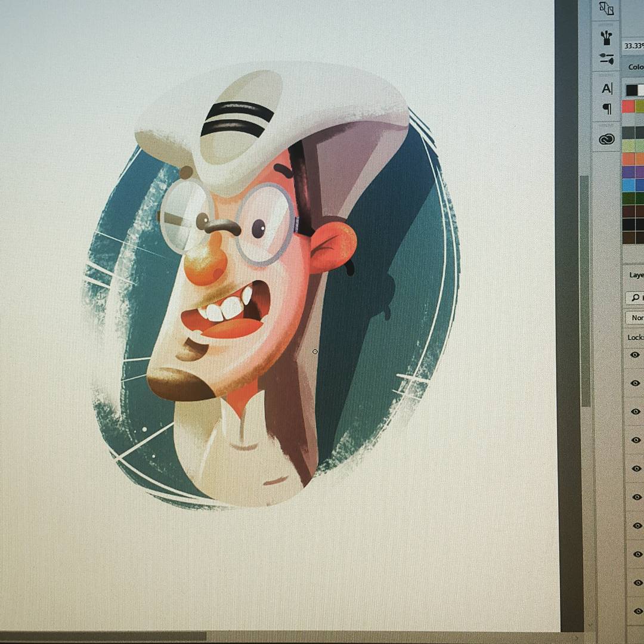
Task: Open the Paragraph panel icon
Action: tap(606, 109)
